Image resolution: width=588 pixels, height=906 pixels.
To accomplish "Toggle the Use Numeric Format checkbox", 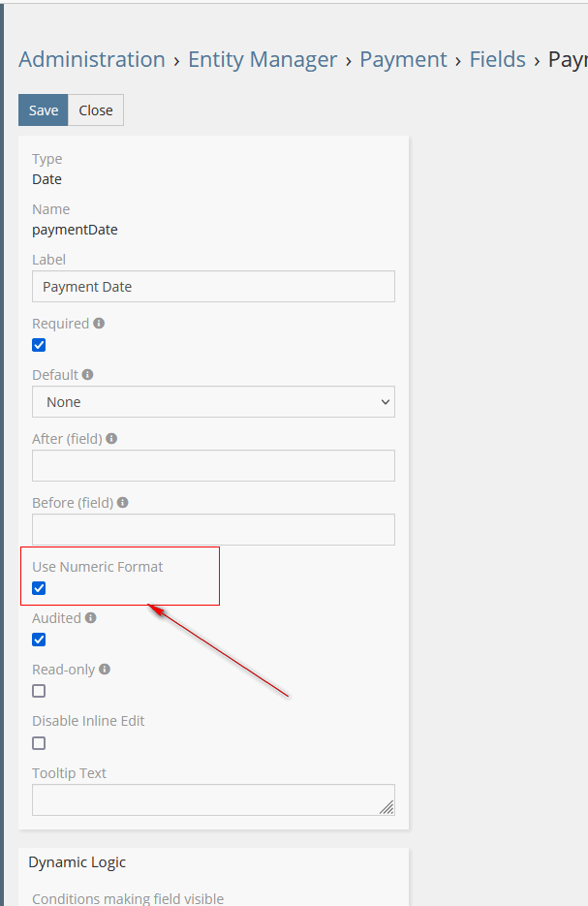I will 39,588.
